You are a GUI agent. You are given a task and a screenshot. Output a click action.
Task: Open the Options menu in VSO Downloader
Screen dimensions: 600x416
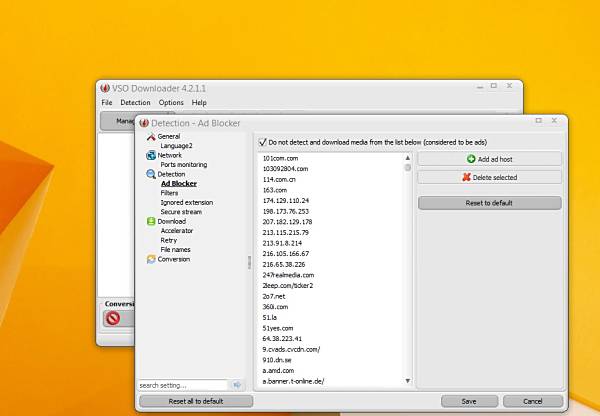coord(171,103)
